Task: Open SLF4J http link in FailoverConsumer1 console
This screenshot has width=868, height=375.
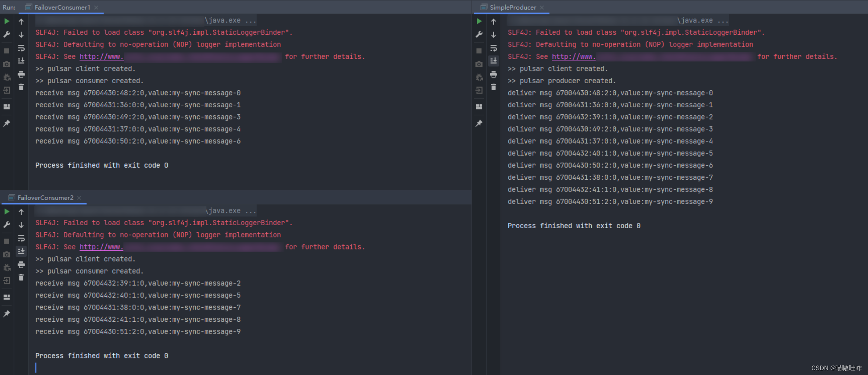Action: click(102, 57)
